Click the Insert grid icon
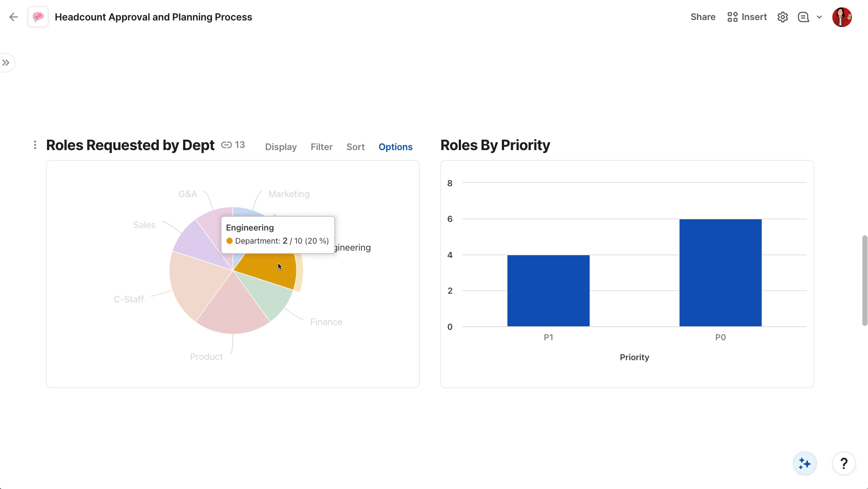The height and width of the screenshot is (489, 868). pos(733,17)
